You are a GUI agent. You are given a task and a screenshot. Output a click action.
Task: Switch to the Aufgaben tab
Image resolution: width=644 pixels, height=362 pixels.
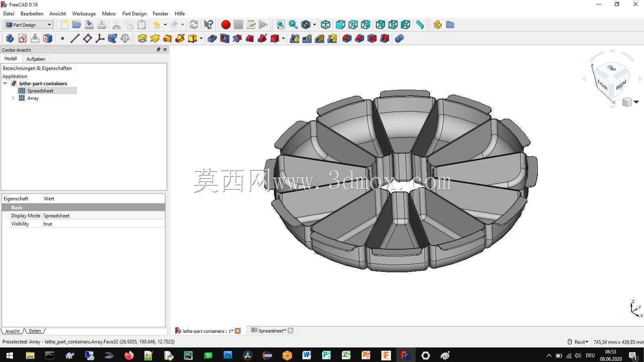36,59
